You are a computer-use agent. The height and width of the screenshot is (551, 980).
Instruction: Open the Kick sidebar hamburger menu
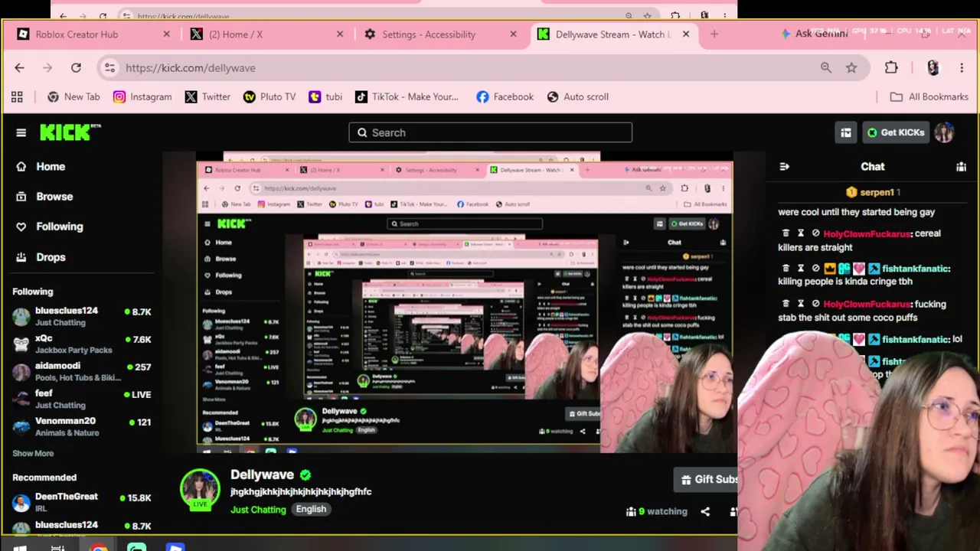(x=21, y=132)
